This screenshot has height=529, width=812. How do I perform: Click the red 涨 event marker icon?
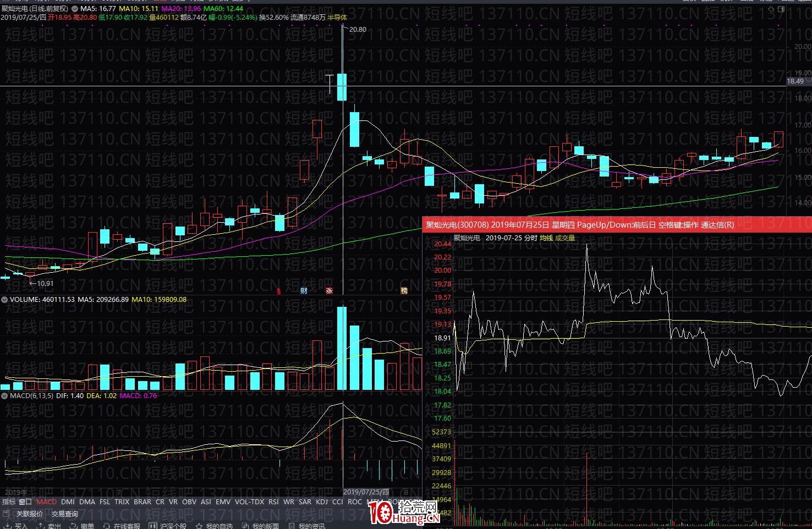[329, 291]
